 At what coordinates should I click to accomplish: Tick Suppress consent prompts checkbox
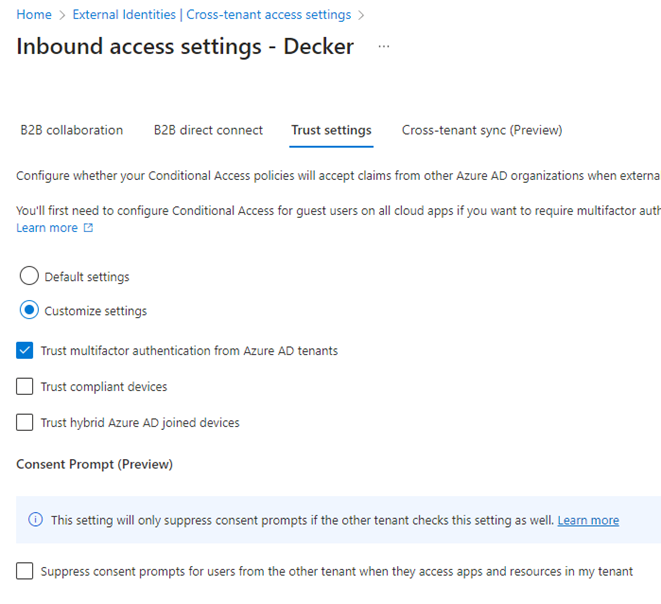coord(24,571)
